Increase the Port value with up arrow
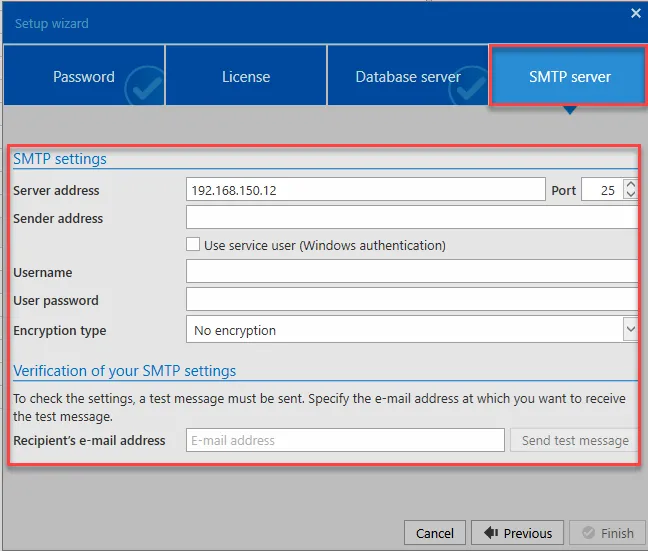This screenshot has width=648, height=551. pyautogui.click(x=631, y=185)
